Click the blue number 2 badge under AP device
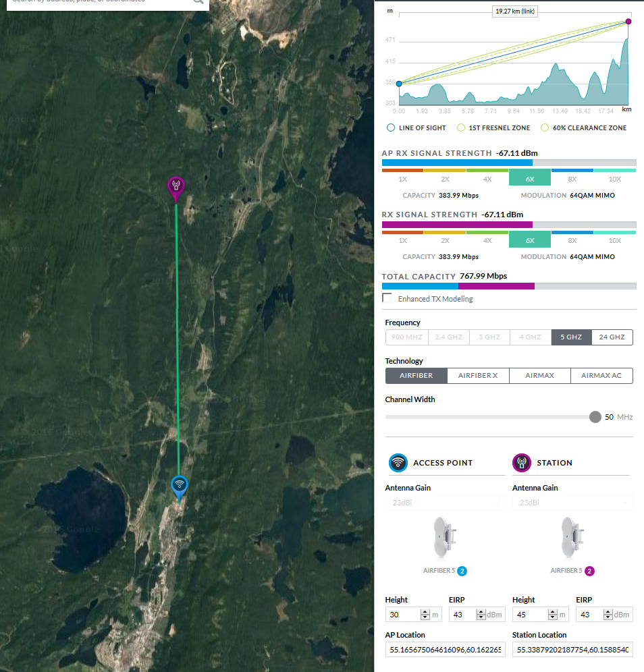 (x=462, y=571)
